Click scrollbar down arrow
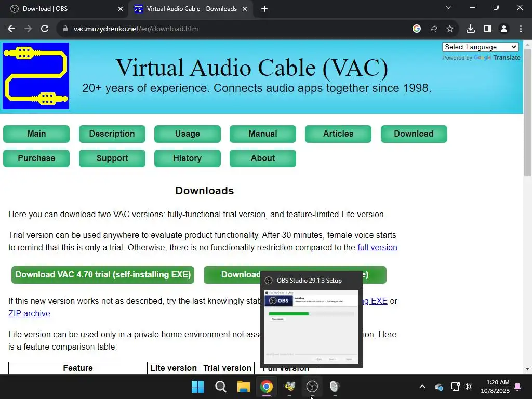The width and height of the screenshot is (532, 399). (x=527, y=369)
